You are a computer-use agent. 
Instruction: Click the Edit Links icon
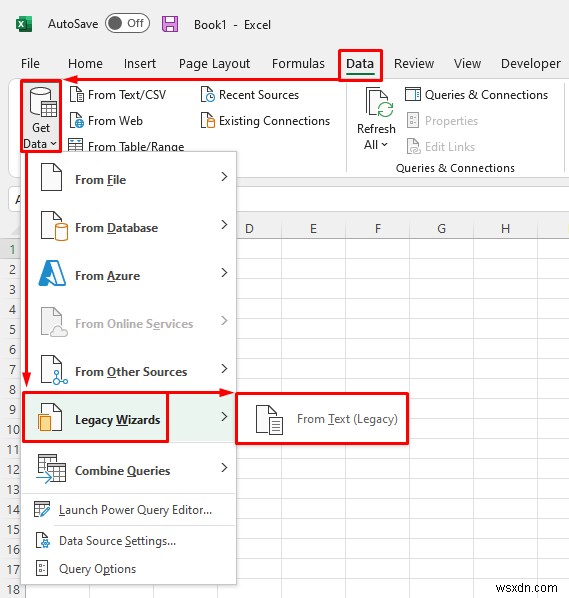413,146
